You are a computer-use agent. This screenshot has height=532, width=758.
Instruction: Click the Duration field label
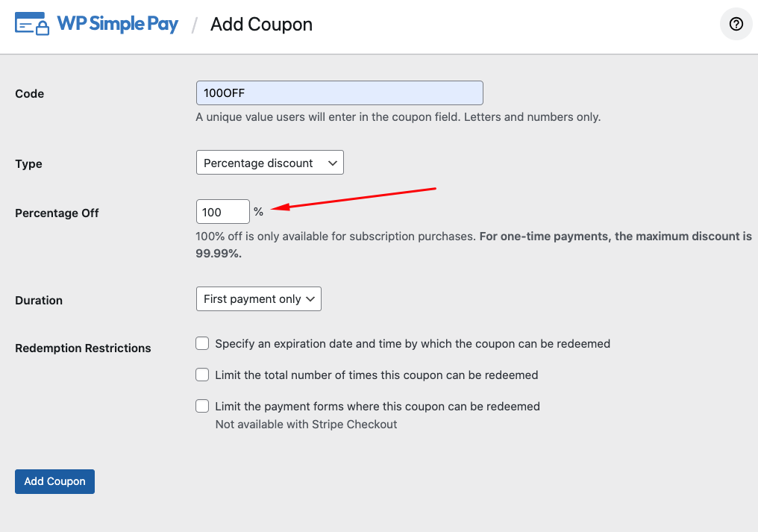[x=39, y=301]
